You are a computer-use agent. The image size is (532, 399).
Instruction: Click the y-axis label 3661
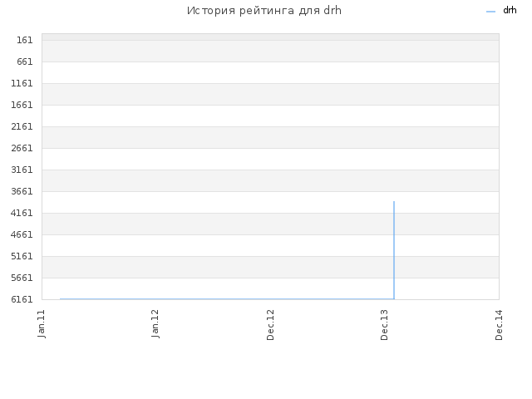(22, 192)
